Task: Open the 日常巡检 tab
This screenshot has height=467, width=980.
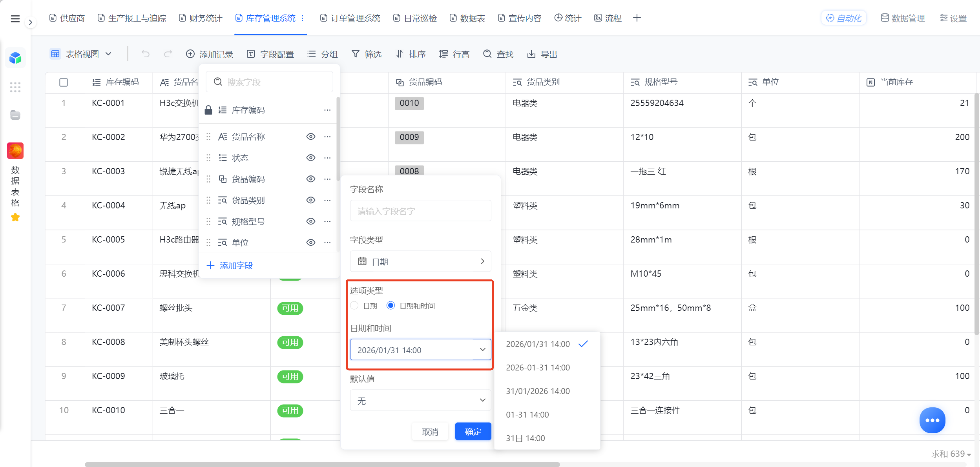Action: tap(415, 18)
